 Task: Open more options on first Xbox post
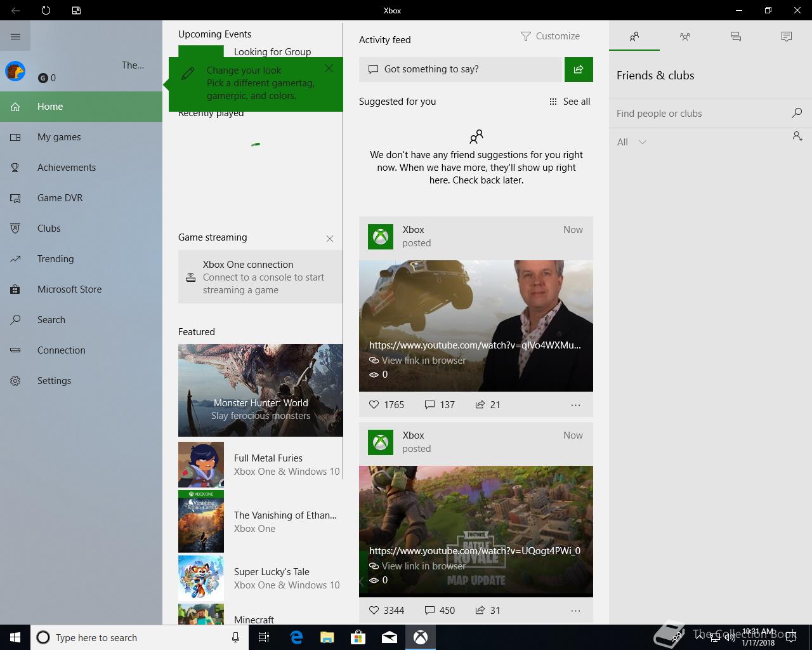click(x=575, y=404)
